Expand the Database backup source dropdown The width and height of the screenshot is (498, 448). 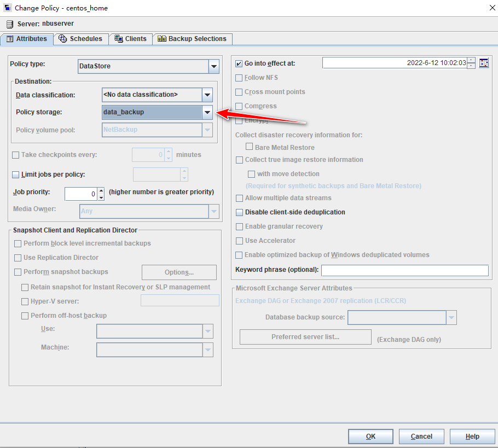451,317
